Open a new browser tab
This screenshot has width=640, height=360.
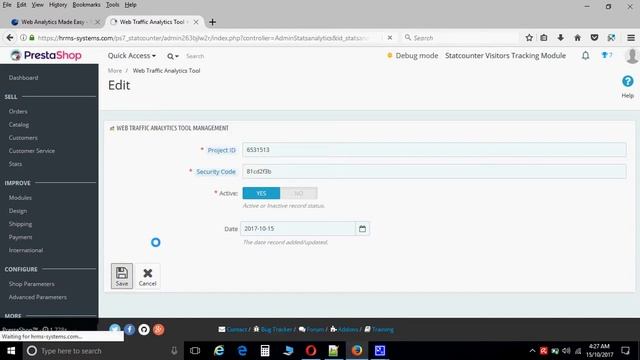(212, 22)
